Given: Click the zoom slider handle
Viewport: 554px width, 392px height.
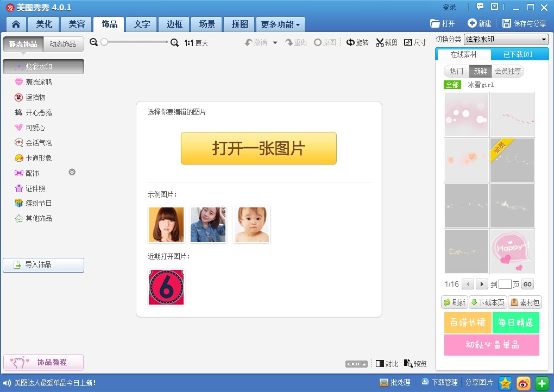Looking at the screenshot, I should click(104, 42).
